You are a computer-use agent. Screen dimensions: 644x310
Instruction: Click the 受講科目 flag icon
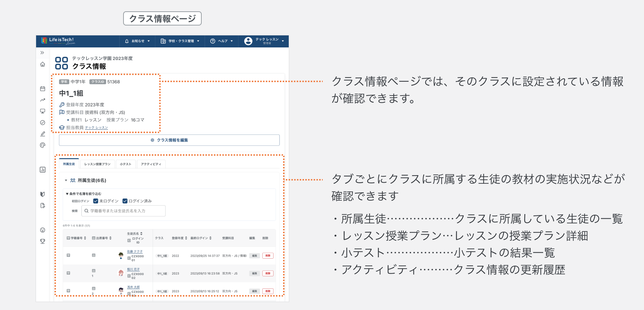click(62, 112)
